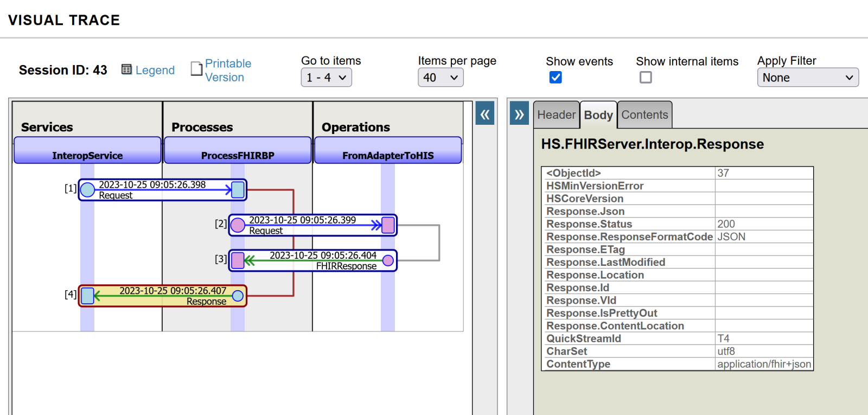Uncheck the Show events checkbox

click(556, 78)
